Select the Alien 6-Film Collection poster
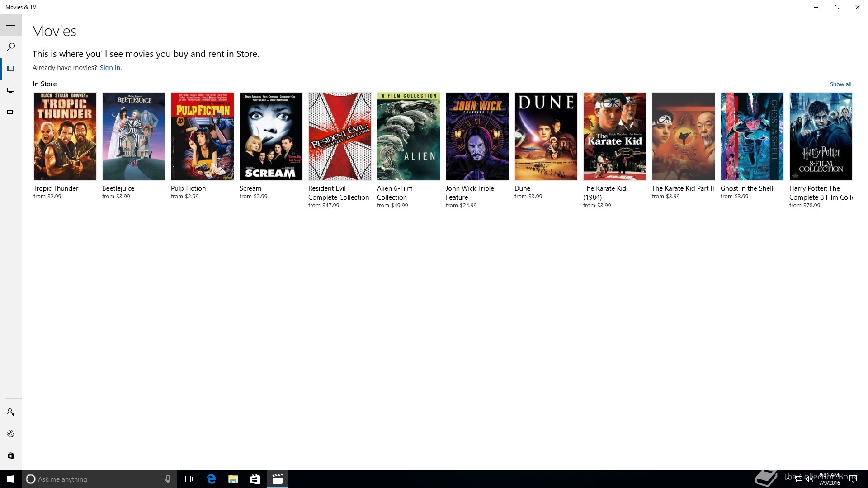The height and width of the screenshot is (488, 868). coord(409,136)
